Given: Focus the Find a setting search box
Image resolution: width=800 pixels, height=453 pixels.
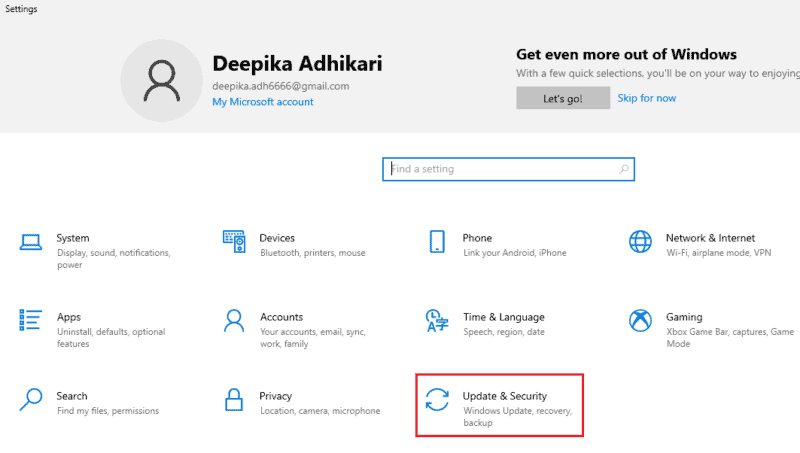Looking at the screenshot, I should [500, 169].
